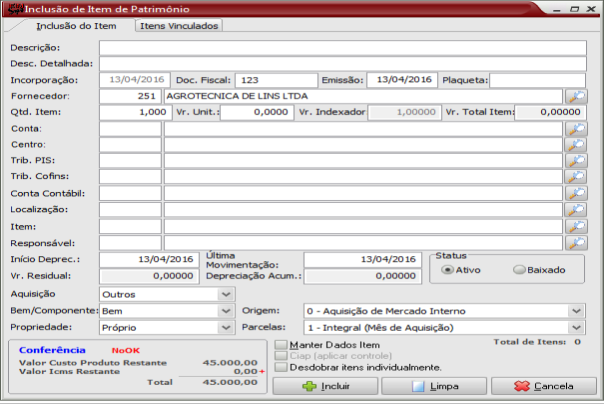Click the Item code field
606x405 pixels.
pos(131,226)
